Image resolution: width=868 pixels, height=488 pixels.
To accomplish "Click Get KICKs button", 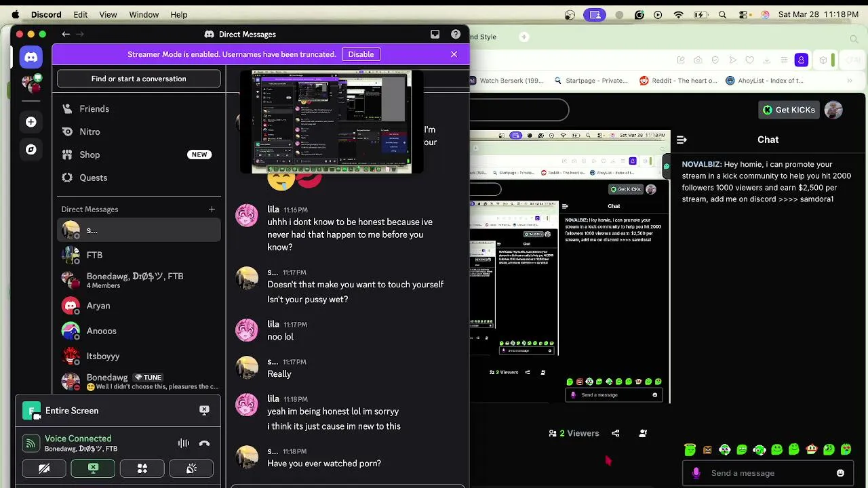I will tap(789, 110).
